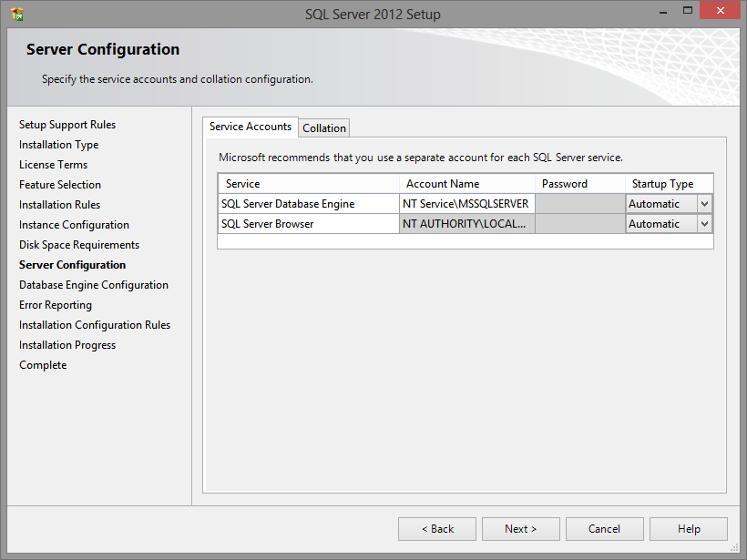Open Help for Server Configuration
This screenshot has height=560, width=747.
pos(688,529)
